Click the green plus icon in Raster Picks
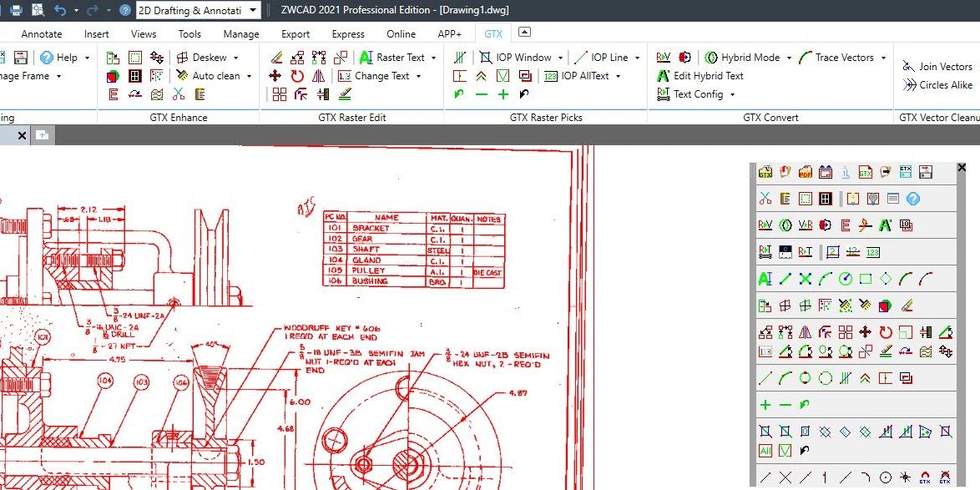This screenshot has width=980, height=490. 503,94
